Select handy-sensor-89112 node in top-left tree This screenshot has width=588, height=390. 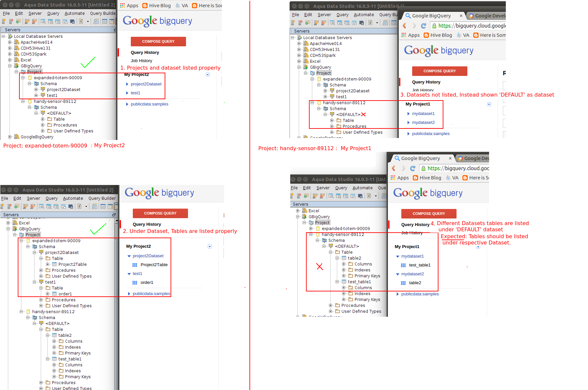55,101
